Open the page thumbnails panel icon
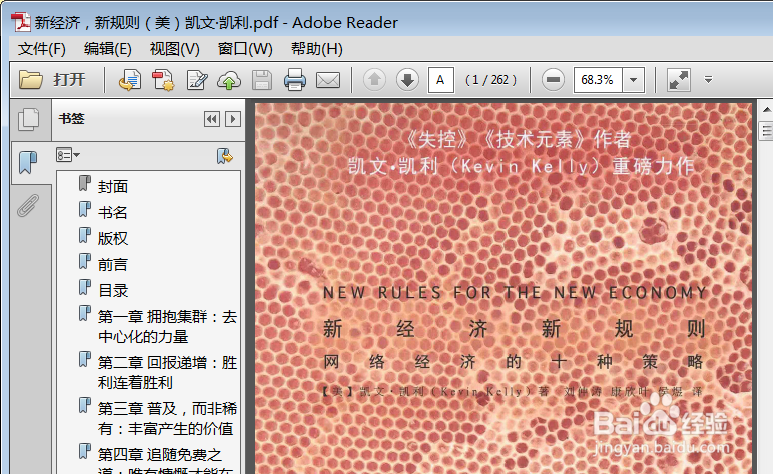 click(x=29, y=120)
